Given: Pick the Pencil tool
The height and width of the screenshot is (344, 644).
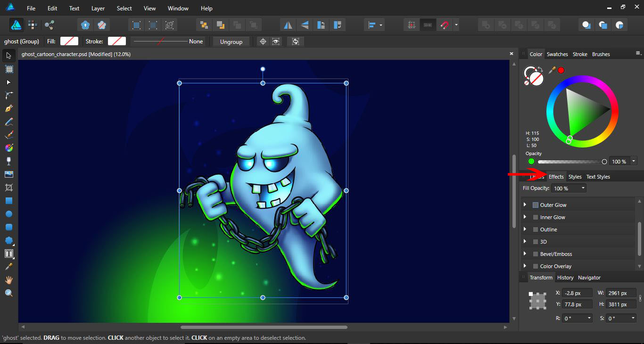Looking at the screenshot, I should [x=8, y=122].
